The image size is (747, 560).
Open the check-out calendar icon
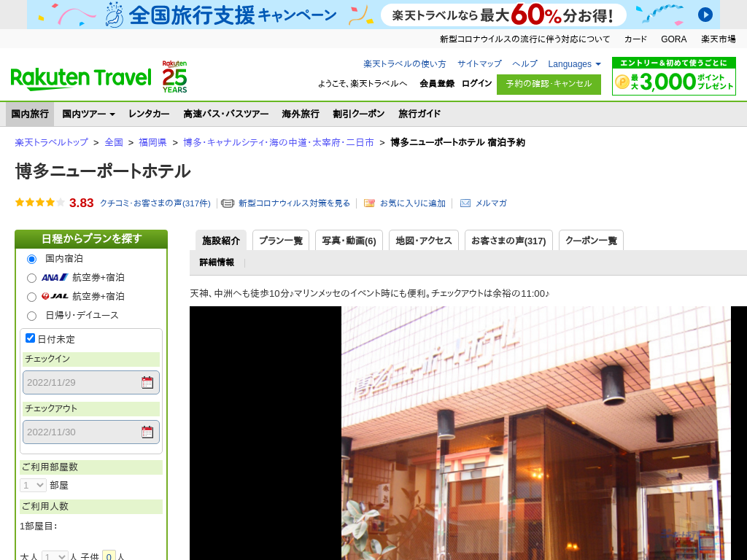pos(147,432)
